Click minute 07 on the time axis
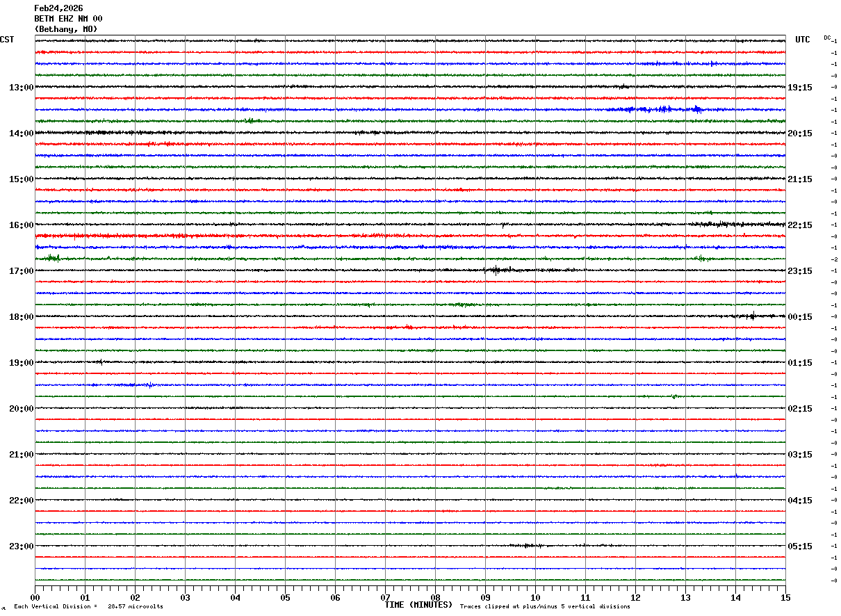The image size is (841, 616). point(385,598)
